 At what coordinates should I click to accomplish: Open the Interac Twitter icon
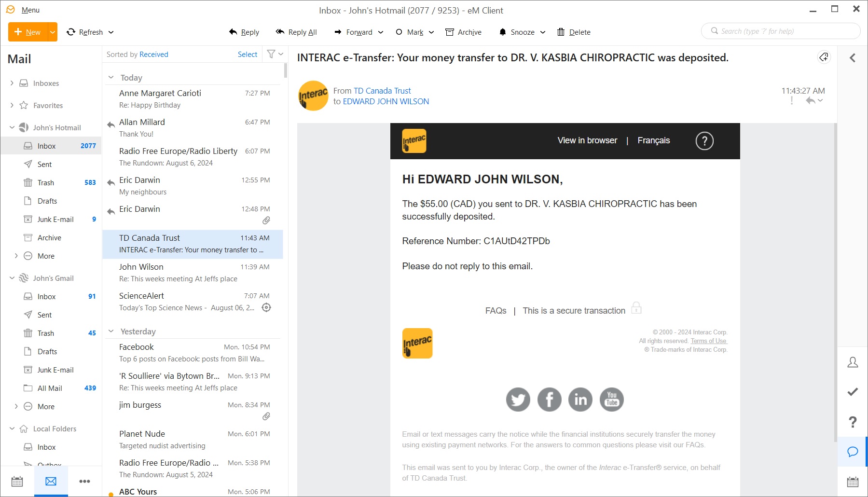(518, 400)
